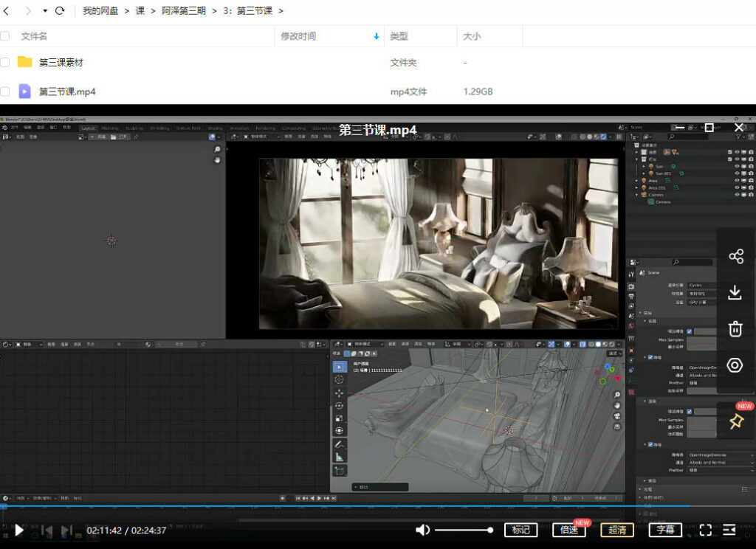Open the playlist panel icon
Screen dimensions: 756x549
pos(729,530)
